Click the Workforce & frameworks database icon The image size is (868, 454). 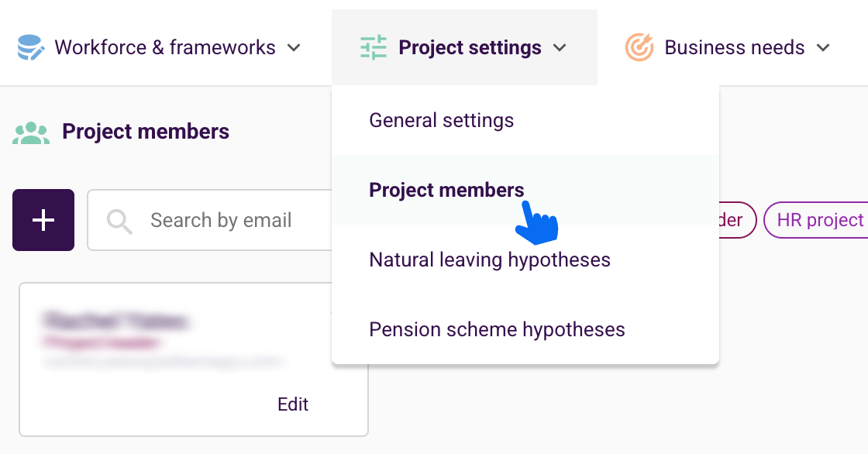[x=30, y=48]
